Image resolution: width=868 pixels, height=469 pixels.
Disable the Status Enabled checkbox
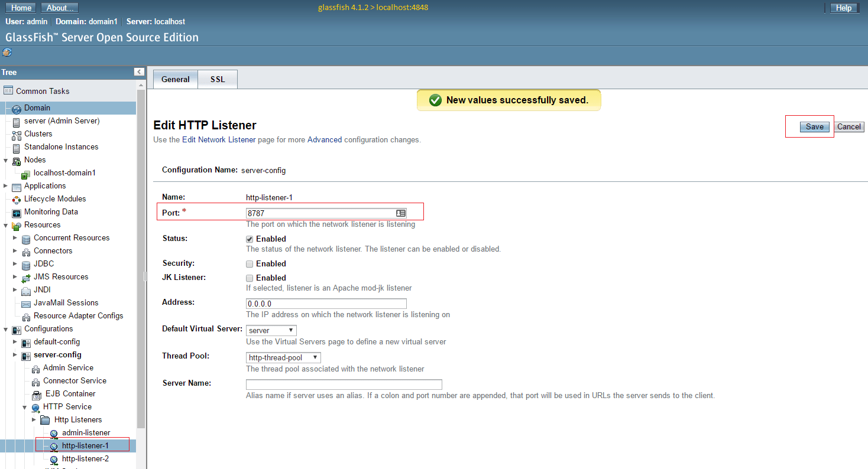tap(249, 239)
